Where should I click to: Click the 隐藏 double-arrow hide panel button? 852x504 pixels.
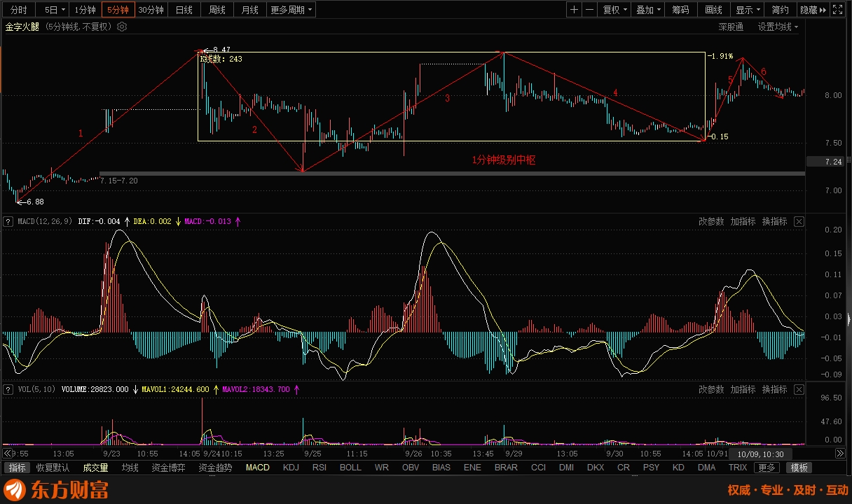click(812, 10)
